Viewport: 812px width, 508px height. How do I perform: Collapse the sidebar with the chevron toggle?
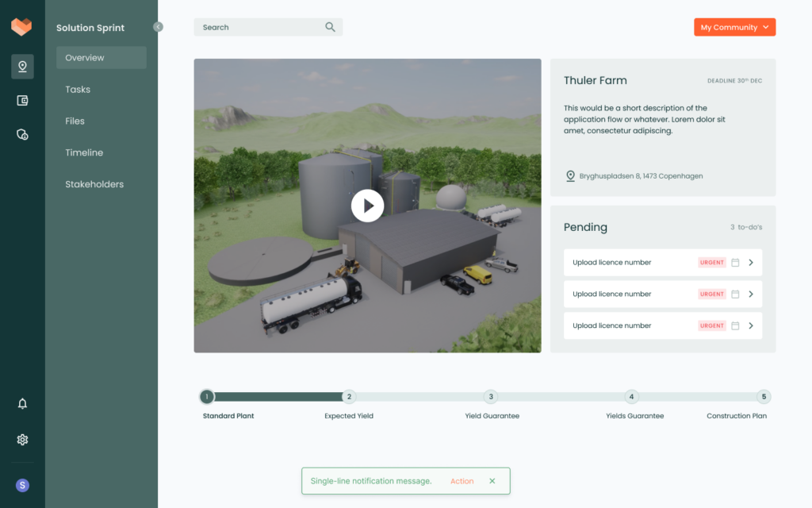coord(159,26)
